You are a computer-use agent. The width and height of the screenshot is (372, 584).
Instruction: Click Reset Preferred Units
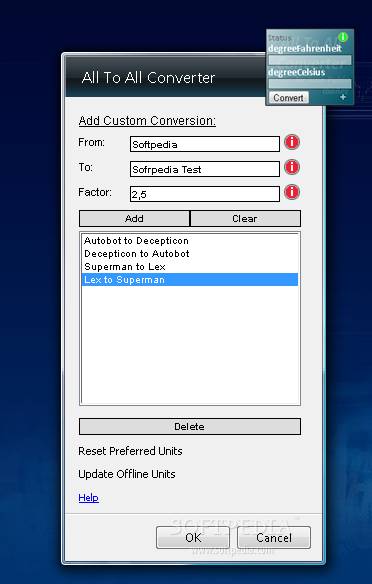[x=130, y=451]
